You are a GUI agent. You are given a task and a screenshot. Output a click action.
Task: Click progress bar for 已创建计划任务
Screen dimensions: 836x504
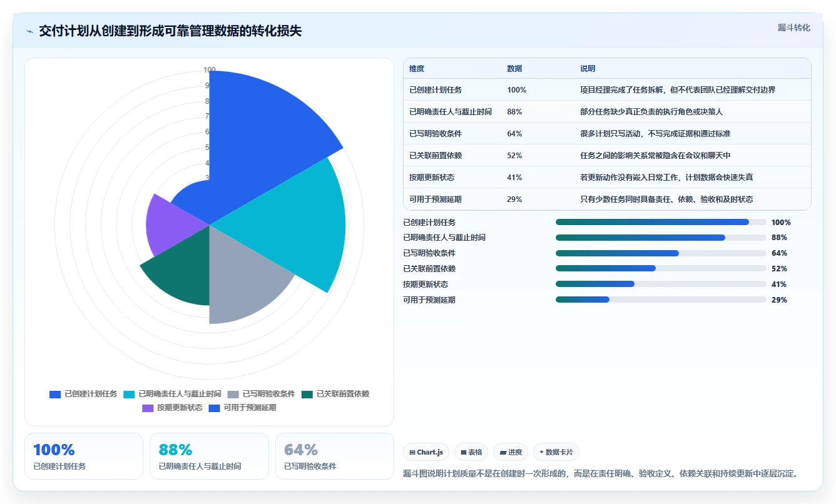click(661, 222)
